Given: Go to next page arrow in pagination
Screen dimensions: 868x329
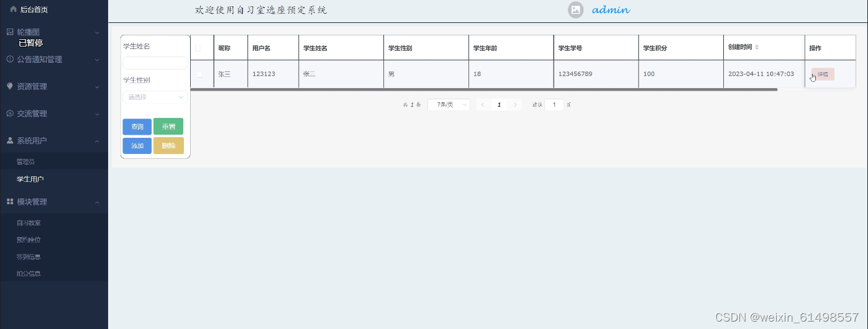Looking at the screenshot, I should coord(516,105).
